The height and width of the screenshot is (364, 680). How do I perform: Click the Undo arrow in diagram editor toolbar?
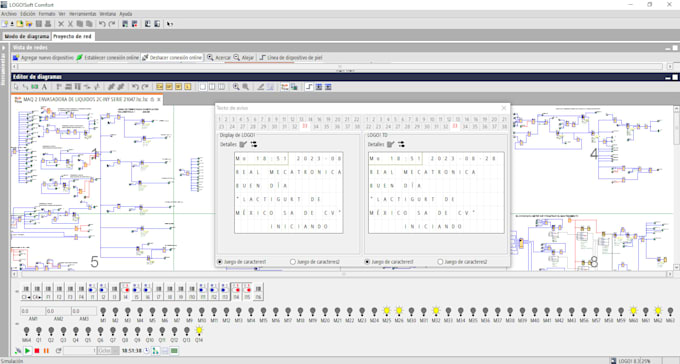135,87
